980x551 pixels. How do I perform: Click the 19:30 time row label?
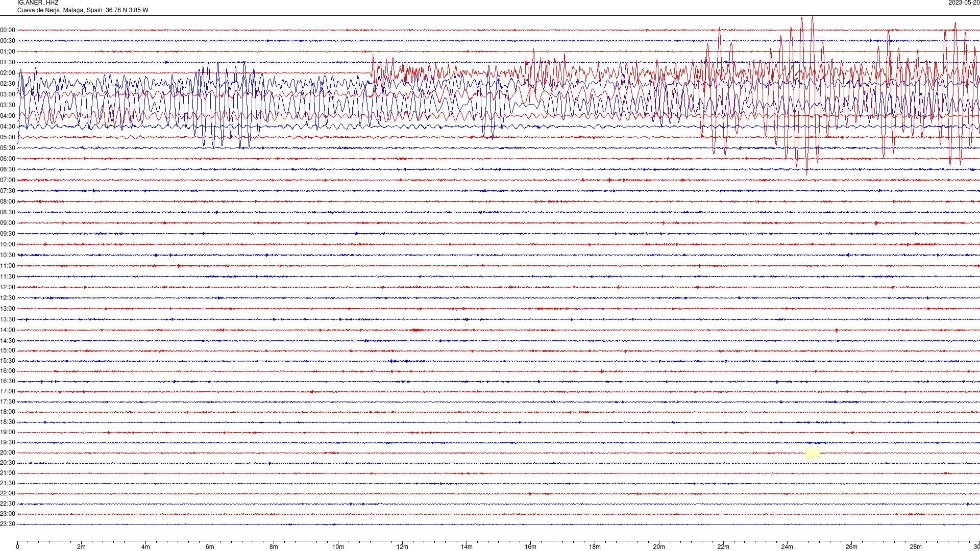point(8,442)
